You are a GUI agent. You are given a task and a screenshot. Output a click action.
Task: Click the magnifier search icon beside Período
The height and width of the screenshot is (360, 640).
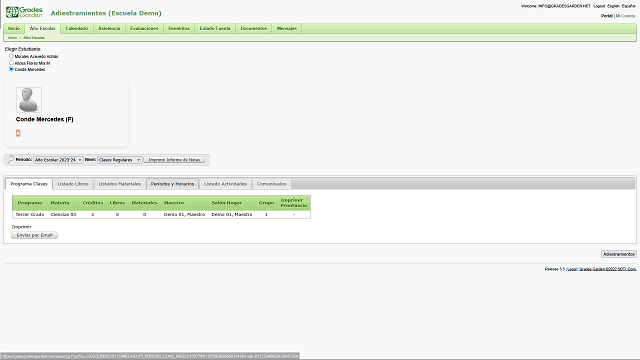tap(11, 160)
